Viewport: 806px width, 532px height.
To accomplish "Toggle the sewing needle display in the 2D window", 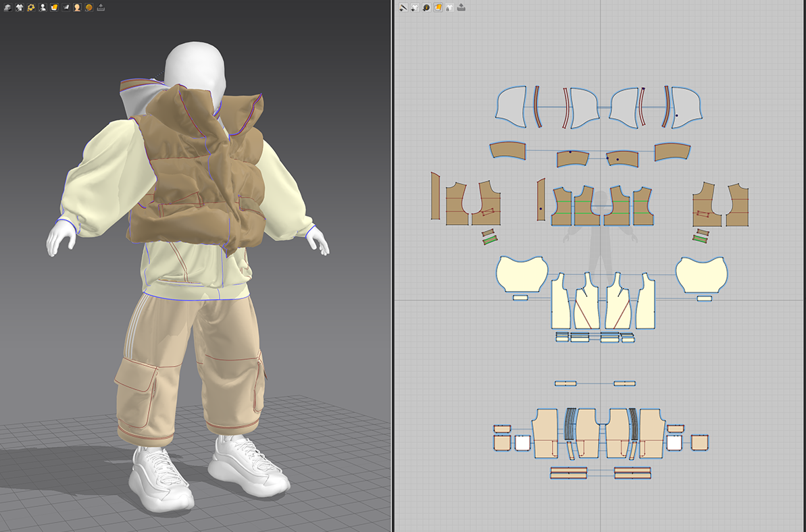I will tap(403, 7).
